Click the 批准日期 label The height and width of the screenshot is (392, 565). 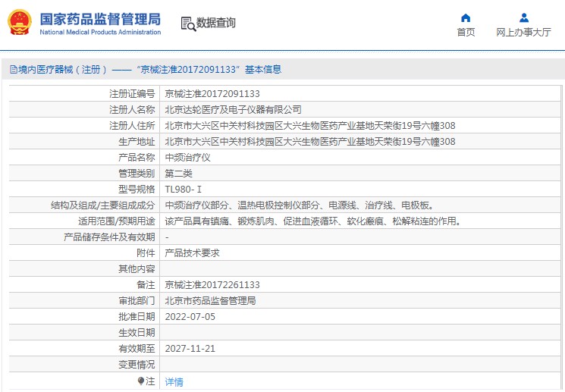point(137,317)
